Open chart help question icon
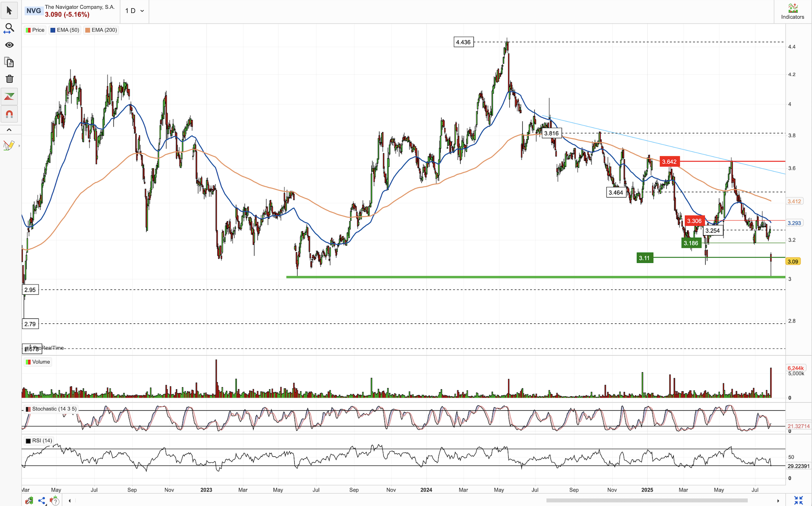This screenshot has height=506, width=812. pyautogui.click(x=54, y=501)
